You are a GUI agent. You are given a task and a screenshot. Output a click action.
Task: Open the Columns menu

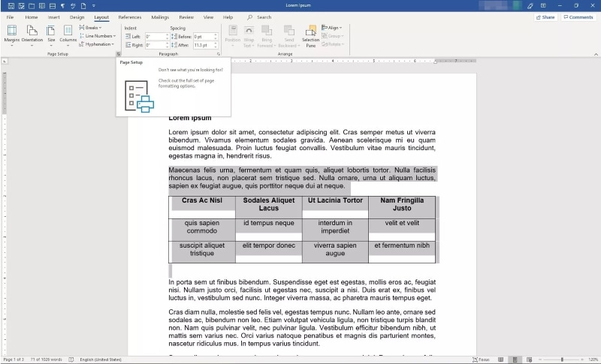68,36
